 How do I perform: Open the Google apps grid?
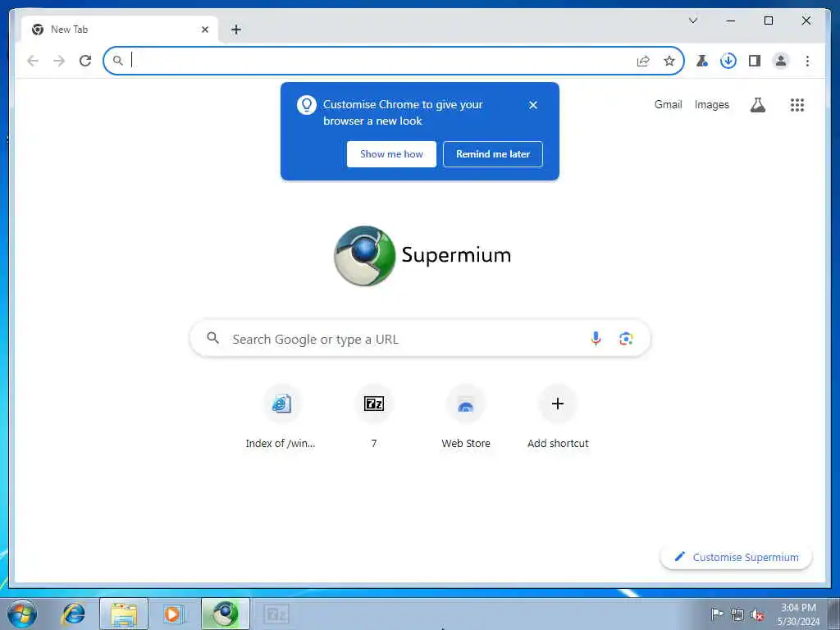pyautogui.click(x=797, y=105)
